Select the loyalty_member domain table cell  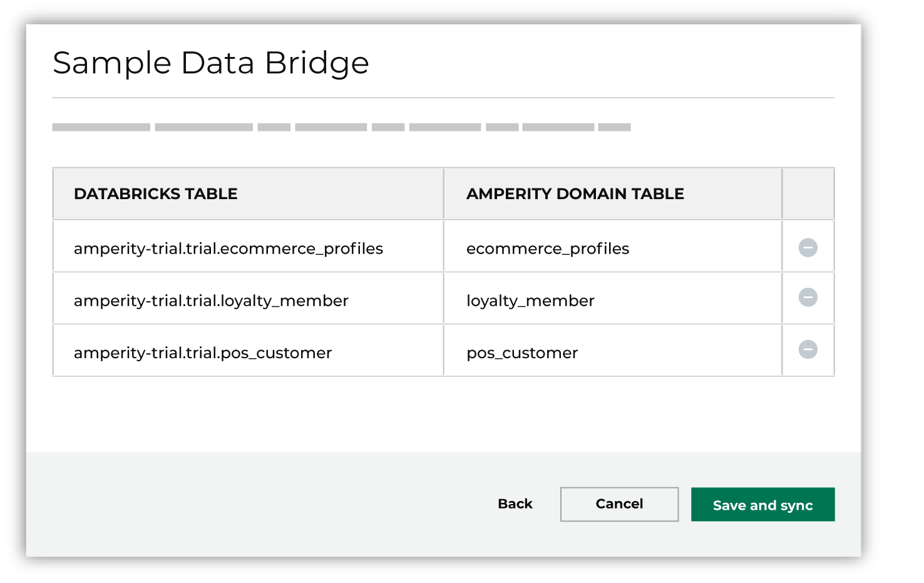pos(530,301)
